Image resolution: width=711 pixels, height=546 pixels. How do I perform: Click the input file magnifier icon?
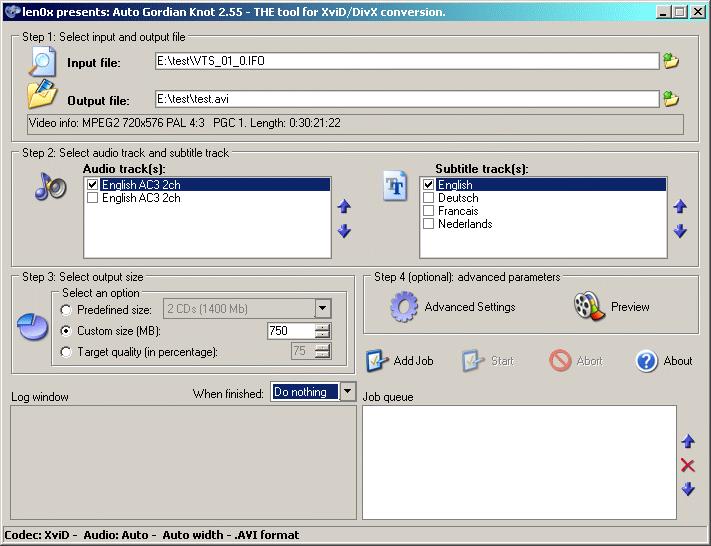pyautogui.click(x=42, y=62)
